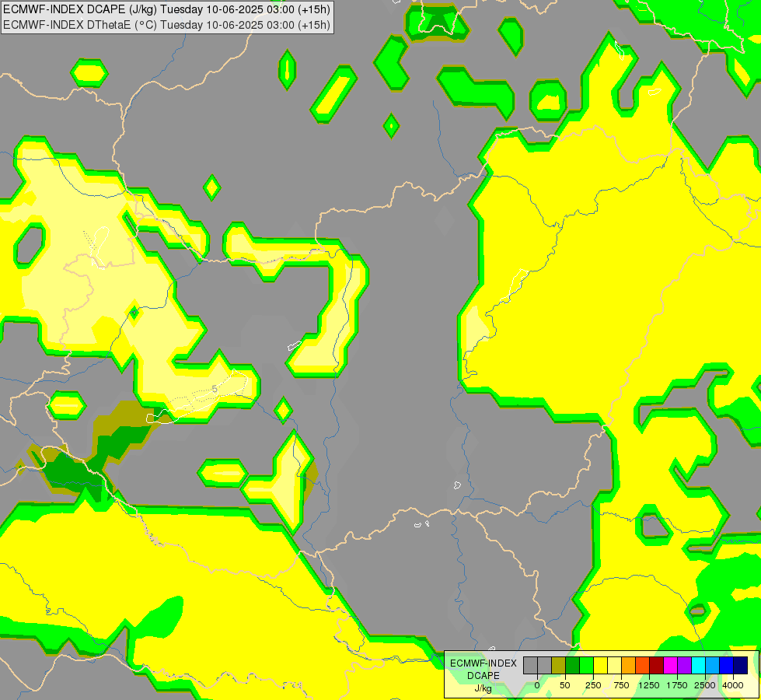Click the pale yellow legend swatch
Screen dimensions: 761x700
pos(614,665)
